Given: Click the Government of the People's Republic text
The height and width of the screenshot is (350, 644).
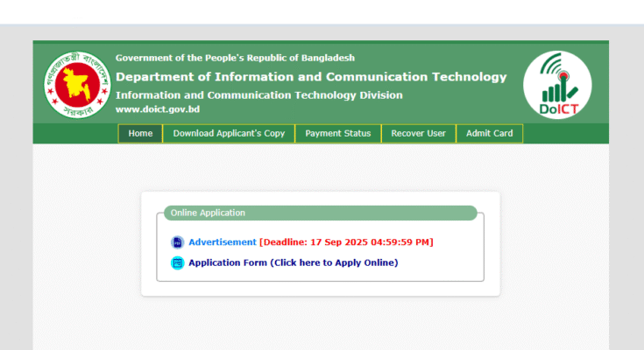Looking at the screenshot, I should click(235, 58).
